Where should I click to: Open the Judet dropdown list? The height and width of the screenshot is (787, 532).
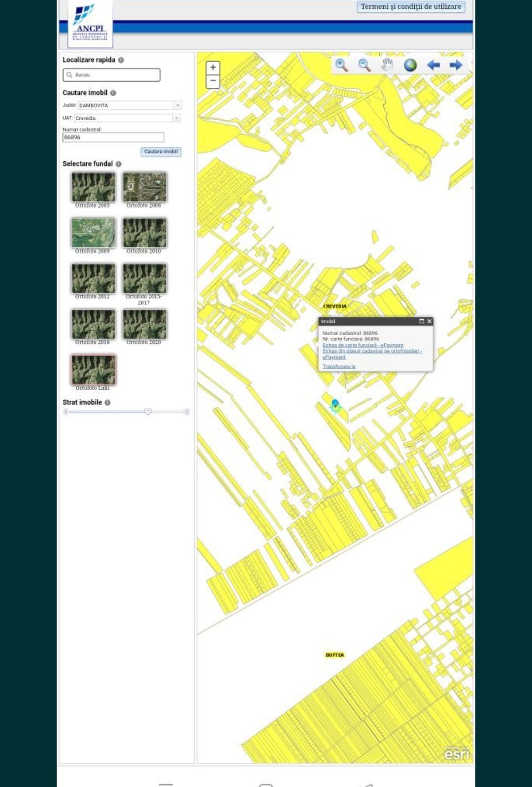178,105
